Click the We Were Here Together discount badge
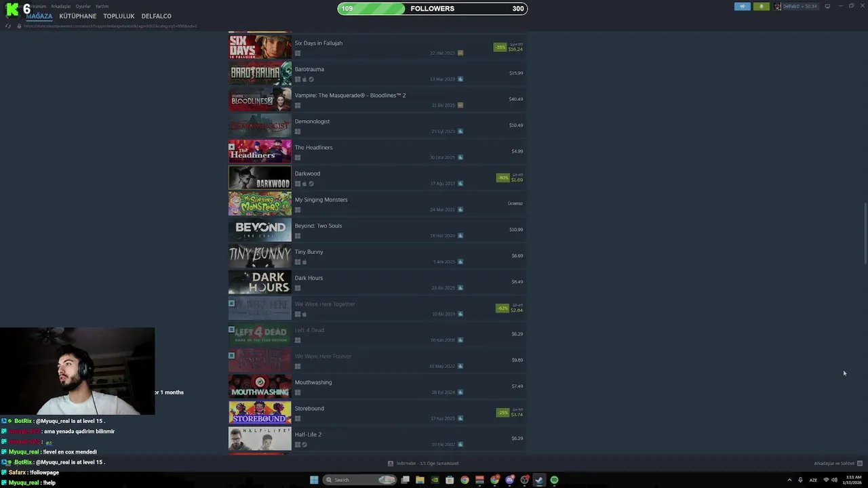The width and height of the screenshot is (868, 488). tap(502, 308)
